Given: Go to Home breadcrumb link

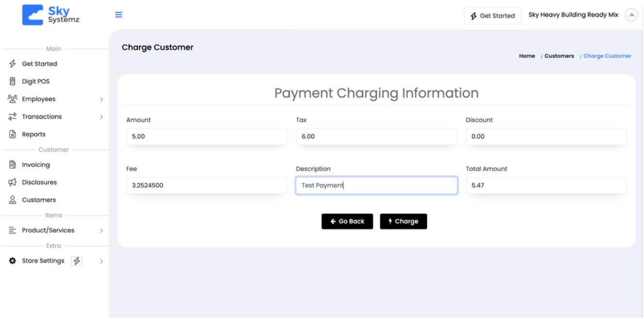Looking at the screenshot, I should (527, 56).
